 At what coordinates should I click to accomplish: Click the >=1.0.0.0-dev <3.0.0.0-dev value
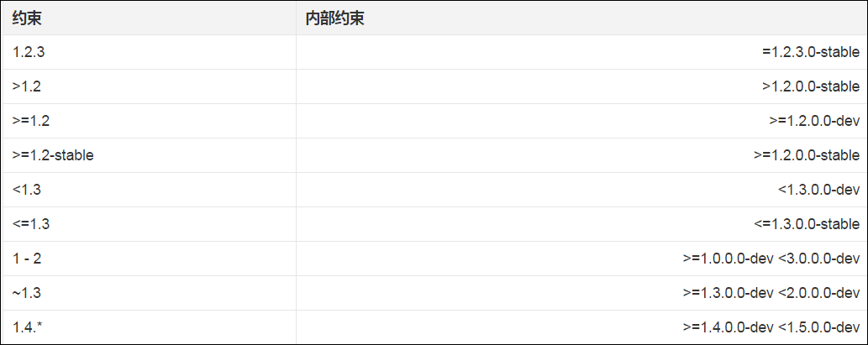click(x=771, y=259)
